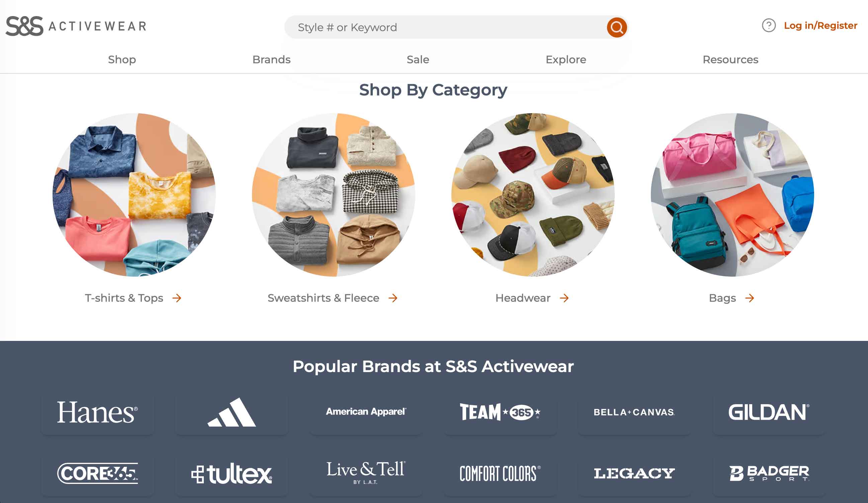Click the orange search magnifier icon
This screenshot has height=503, width=868.
pos(617,27)
